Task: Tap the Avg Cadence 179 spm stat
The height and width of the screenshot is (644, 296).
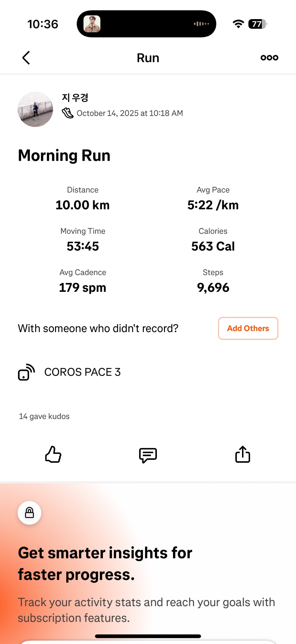Action: 82,287
